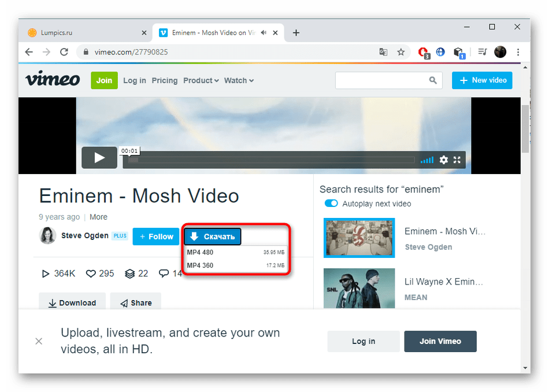Open the red extension icon with badge 3
This screenshot has width=549, height=392.
(424, 53)
